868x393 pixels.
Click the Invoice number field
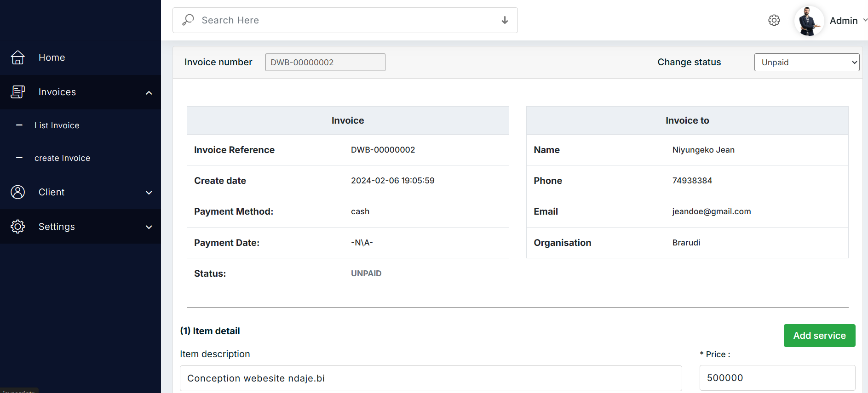click(x=325, y=63)
